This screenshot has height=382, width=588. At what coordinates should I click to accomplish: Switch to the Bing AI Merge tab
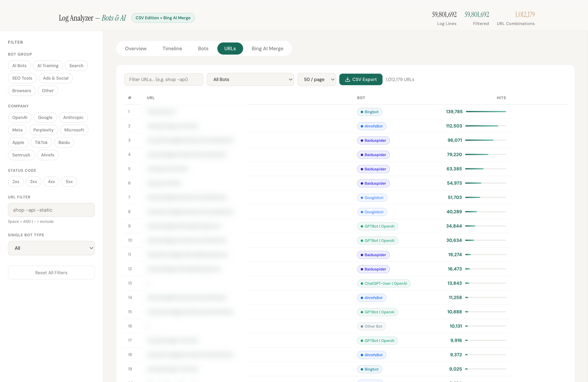267,48
